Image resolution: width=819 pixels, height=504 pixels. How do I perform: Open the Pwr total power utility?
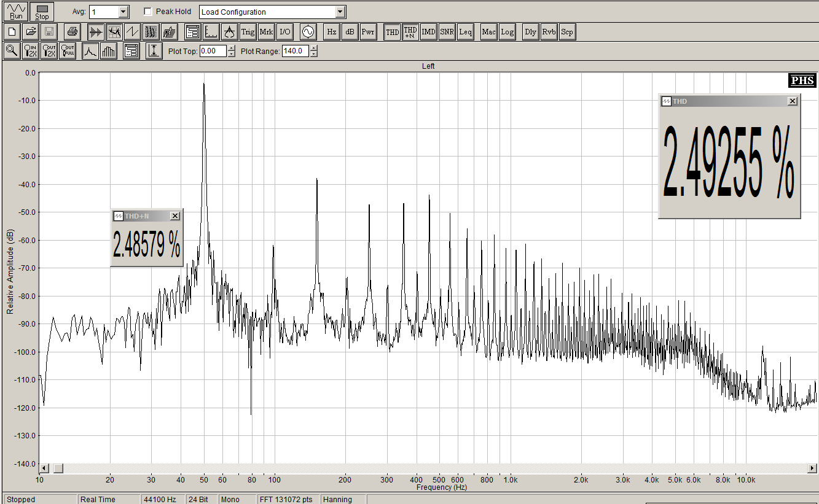(x=368, y=32)
